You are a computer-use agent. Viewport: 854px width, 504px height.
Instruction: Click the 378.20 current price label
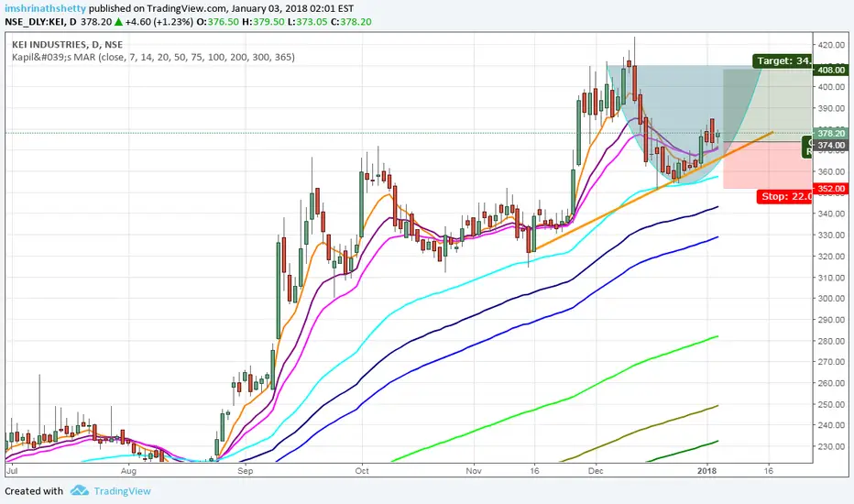tap(831, 133)
